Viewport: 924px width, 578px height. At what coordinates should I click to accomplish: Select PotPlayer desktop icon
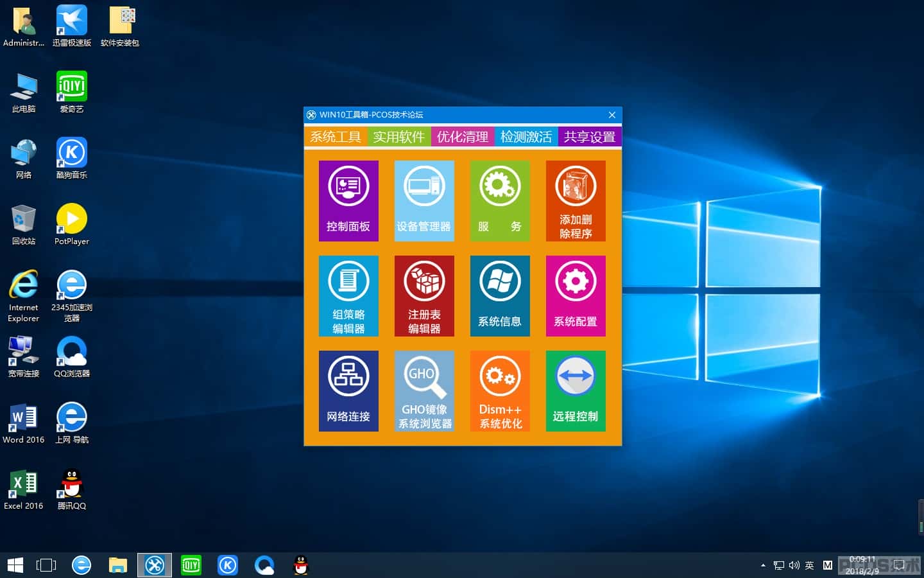(72, 224)
